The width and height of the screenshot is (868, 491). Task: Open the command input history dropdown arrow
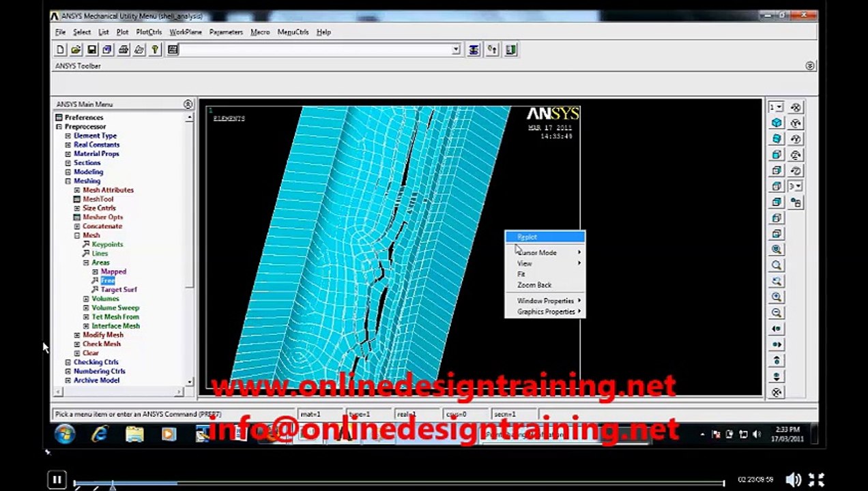(x=456, y=50)
